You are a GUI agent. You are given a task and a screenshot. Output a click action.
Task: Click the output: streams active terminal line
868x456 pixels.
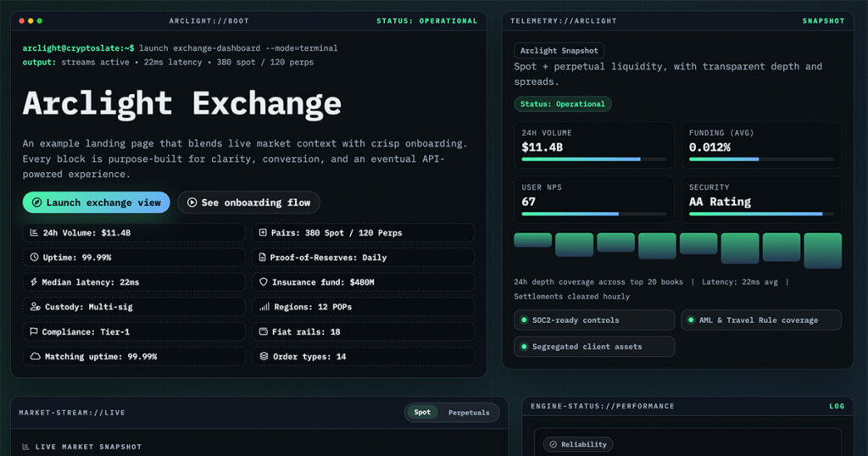tap(168, 63)
